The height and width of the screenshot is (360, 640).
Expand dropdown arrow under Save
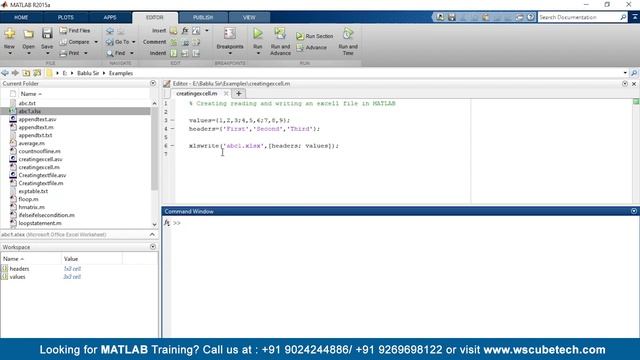click(x=47, y=53)
